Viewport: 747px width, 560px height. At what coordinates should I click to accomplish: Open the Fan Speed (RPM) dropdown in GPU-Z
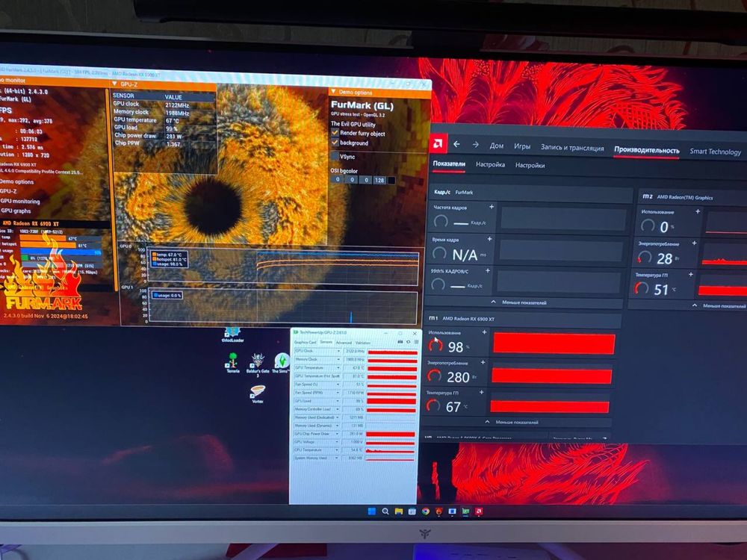tap(338, 393)
